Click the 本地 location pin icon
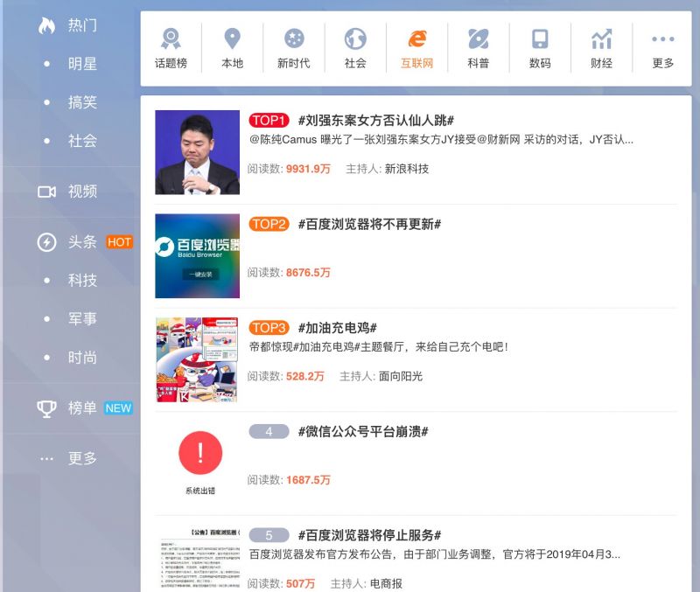Viewport: 700px width, 592px height. click(x=232, y=38)
